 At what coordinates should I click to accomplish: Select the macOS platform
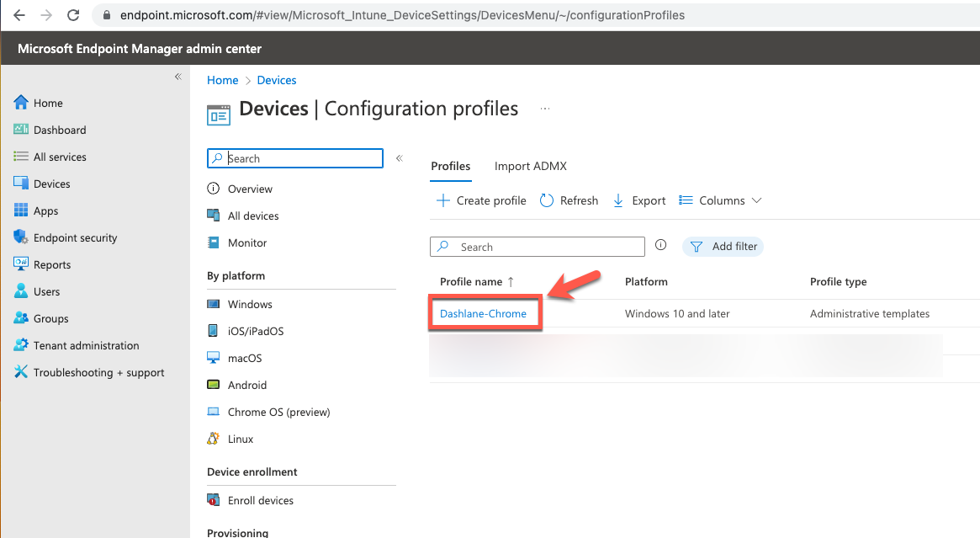click(x=245, y=358)
